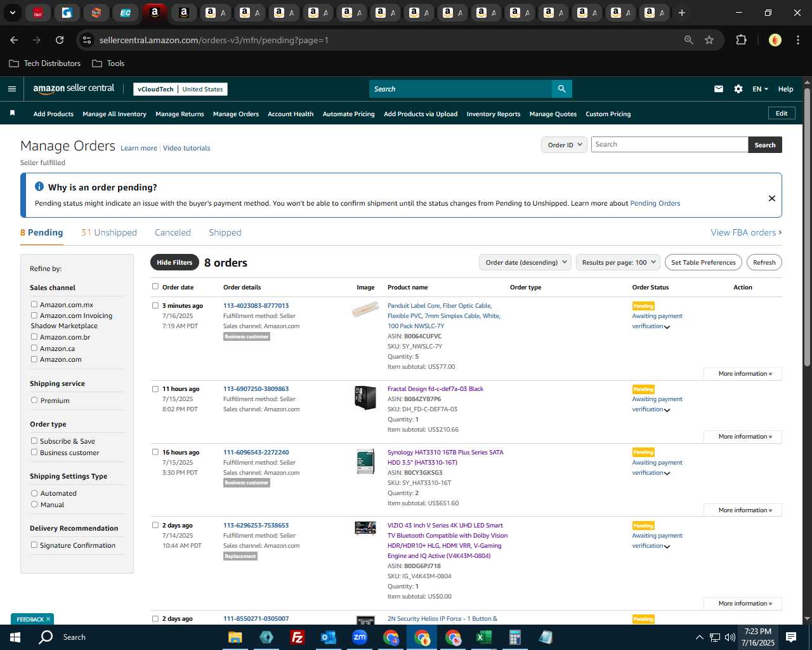Open FileZilla from the taskbar
This screenshot has height=650, width=812.
click(x=298, y=637)
